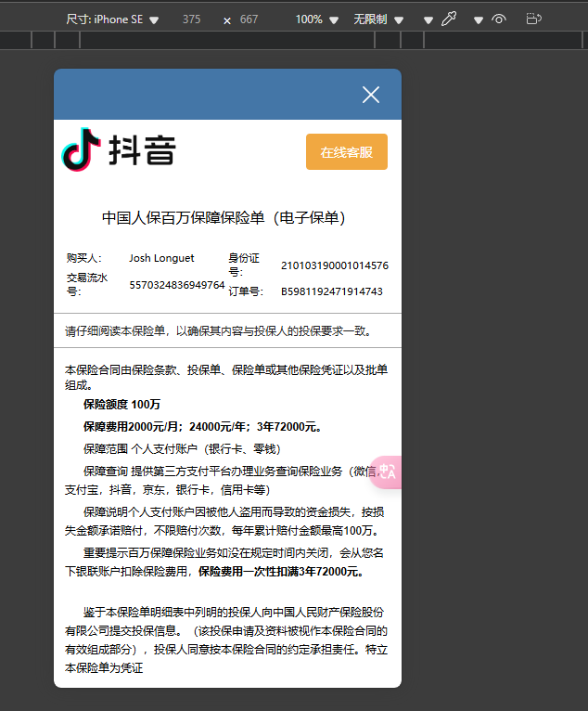Close the insurance popup with the X
The image size is (588, 711).
371,95
